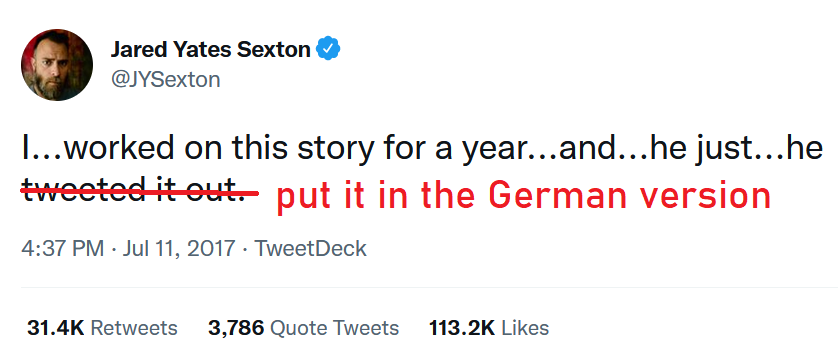View the 3,786 Quote Tweets list
Image resolution: width=838 pixels, height=362 pixels.
point(303,328)
